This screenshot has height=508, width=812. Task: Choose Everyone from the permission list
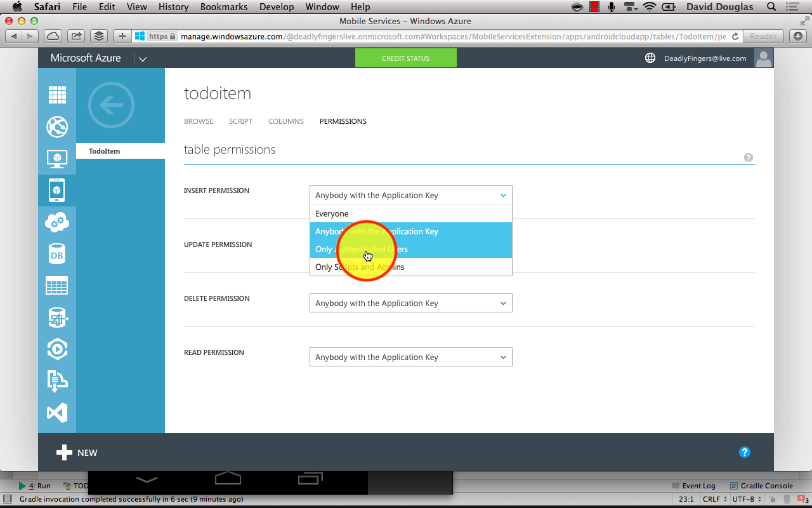pyautogui.click(x=410, y=213)
